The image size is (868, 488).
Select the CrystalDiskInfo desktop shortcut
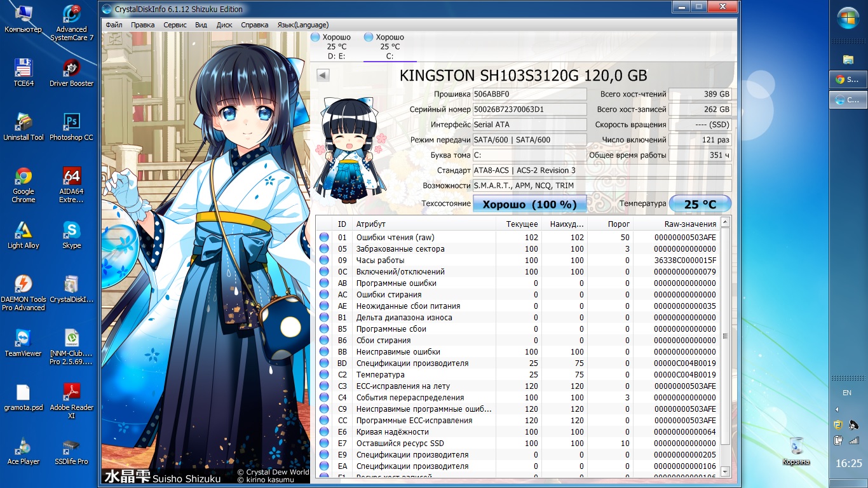(x=72, y=288)
